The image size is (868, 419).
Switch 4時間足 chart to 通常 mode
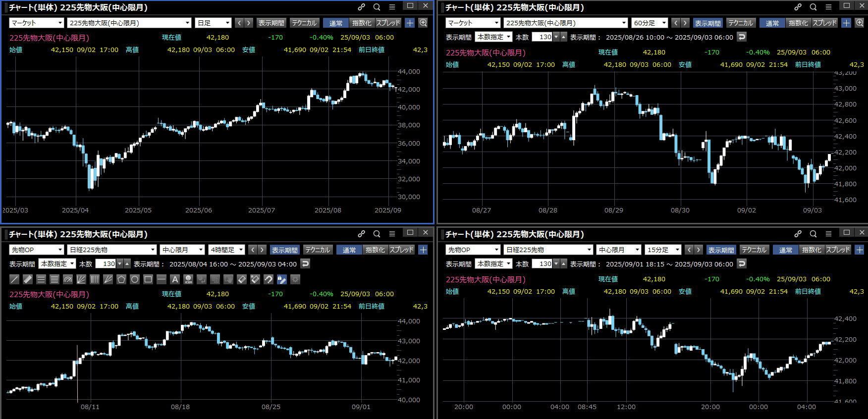(x=349, y=250)
